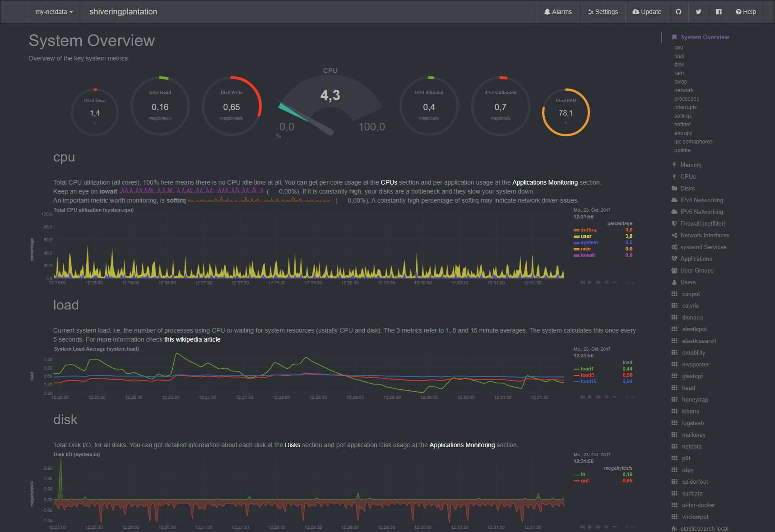Click the Update button

pyautogui.click(x=647, y=12)
